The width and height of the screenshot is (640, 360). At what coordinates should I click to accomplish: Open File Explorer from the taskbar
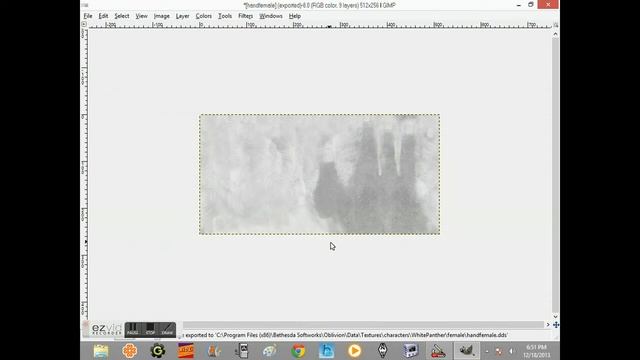pyautogui.click(x=101, y=351)
